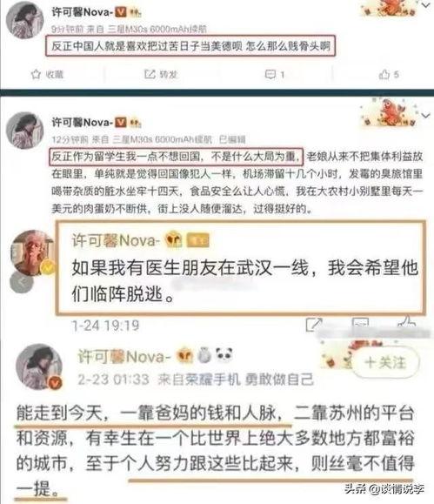Click the orange V verified badge on first post
Image resolution: width=434 pixels, height=504 pixels.
pos(121,12)
